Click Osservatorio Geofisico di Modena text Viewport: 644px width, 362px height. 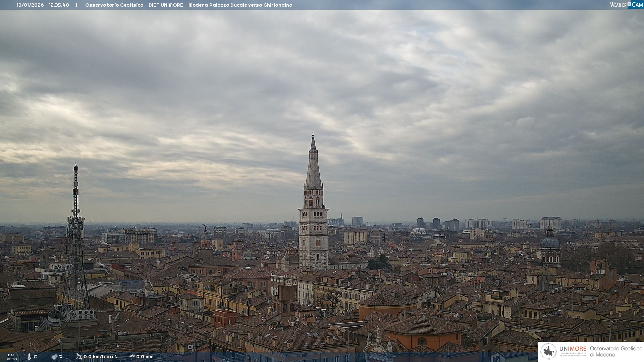[616, 352]
